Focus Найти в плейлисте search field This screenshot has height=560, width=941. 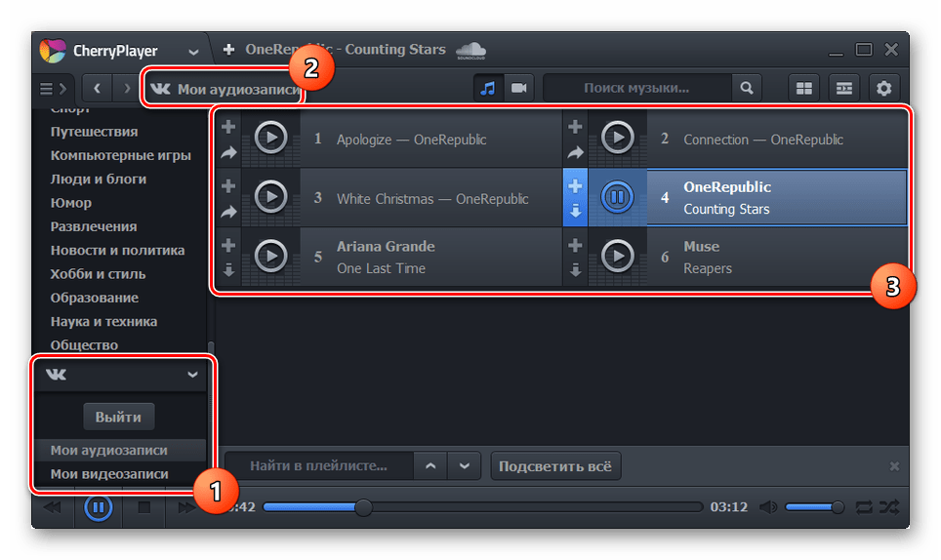[x=319, y=466]
